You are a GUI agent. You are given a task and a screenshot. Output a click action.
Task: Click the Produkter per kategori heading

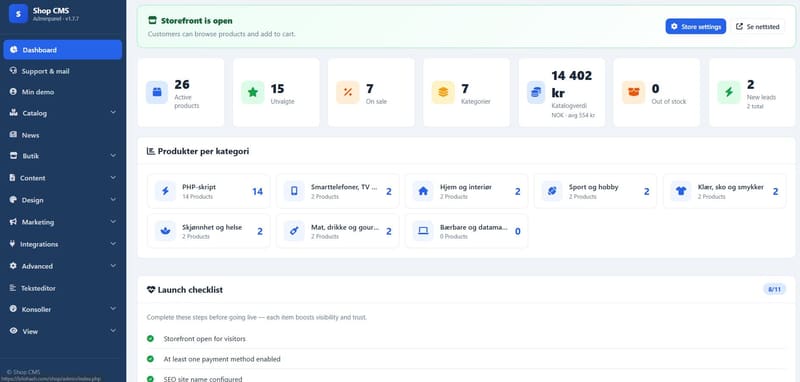pyautogui.click(x=203, y=151)
